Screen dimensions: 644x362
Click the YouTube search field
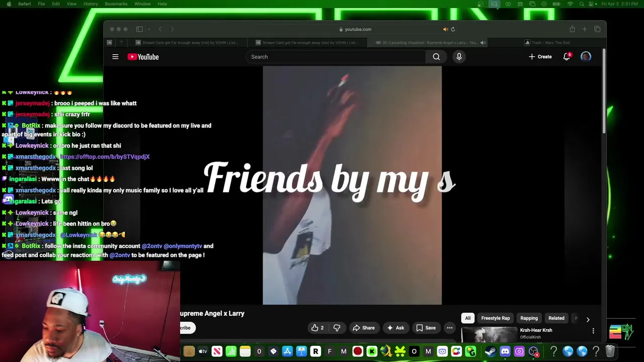pyautogui.click(x=336, y=57)
